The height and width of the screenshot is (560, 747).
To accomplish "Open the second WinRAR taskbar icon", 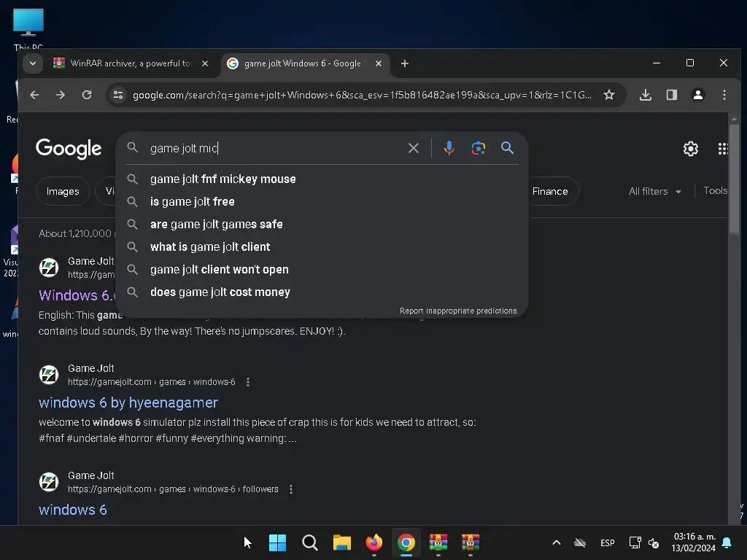I will pyautogui.click(x=471, y=542).
